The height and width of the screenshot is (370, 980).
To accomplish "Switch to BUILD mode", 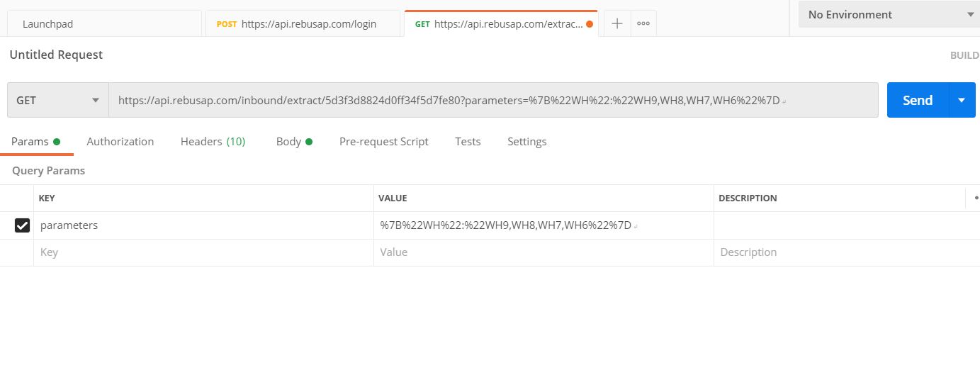I will 964,55.
